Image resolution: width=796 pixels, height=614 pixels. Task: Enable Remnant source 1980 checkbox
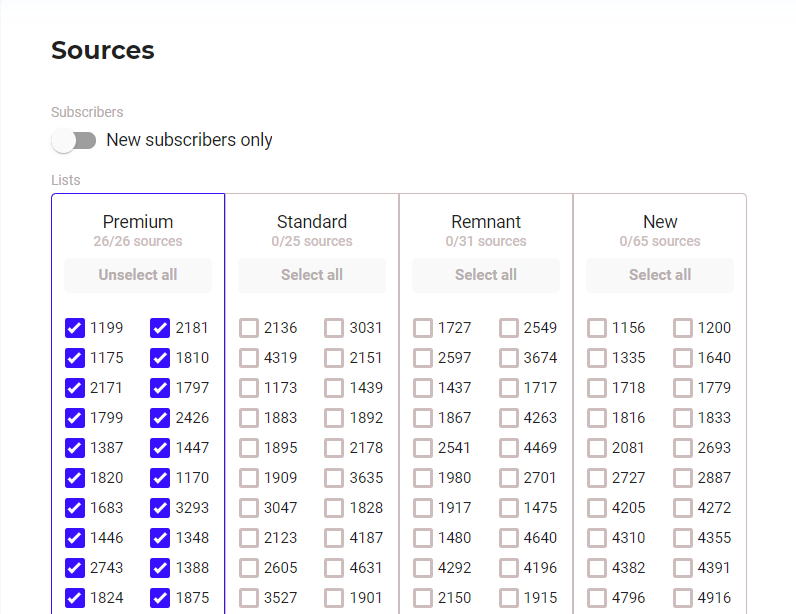pyautogui.click(x=423, y=478)
